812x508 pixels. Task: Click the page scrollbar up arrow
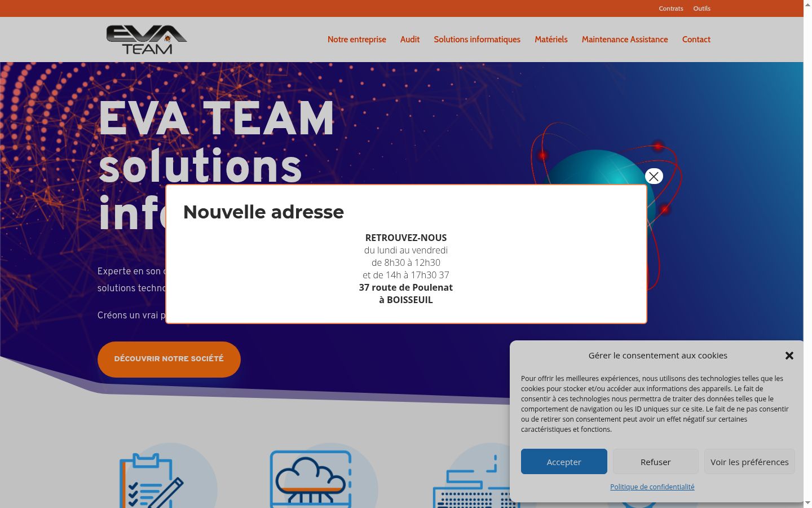coord(807,5)
